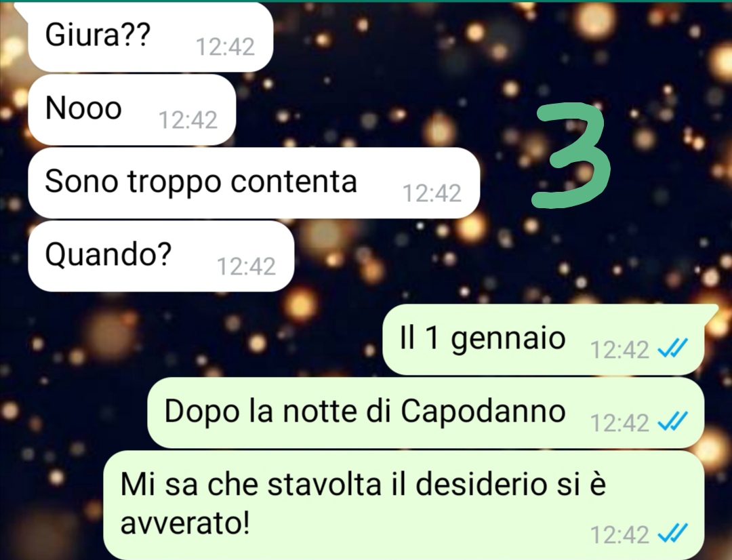Select the 'Dopo la notte di Capodanno' message
The image size is (732, 560).
(x=426, y=413)
